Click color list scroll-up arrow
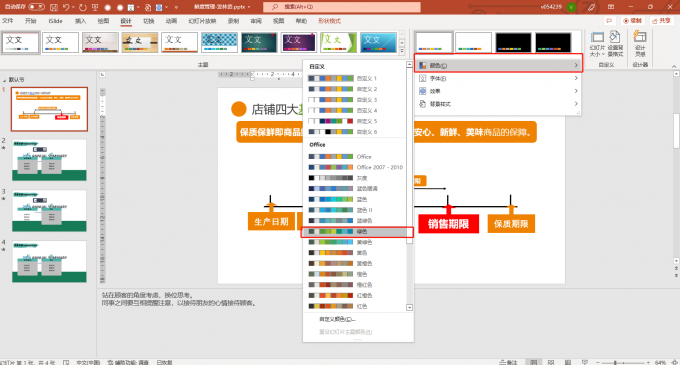 [x=409, y=65]
